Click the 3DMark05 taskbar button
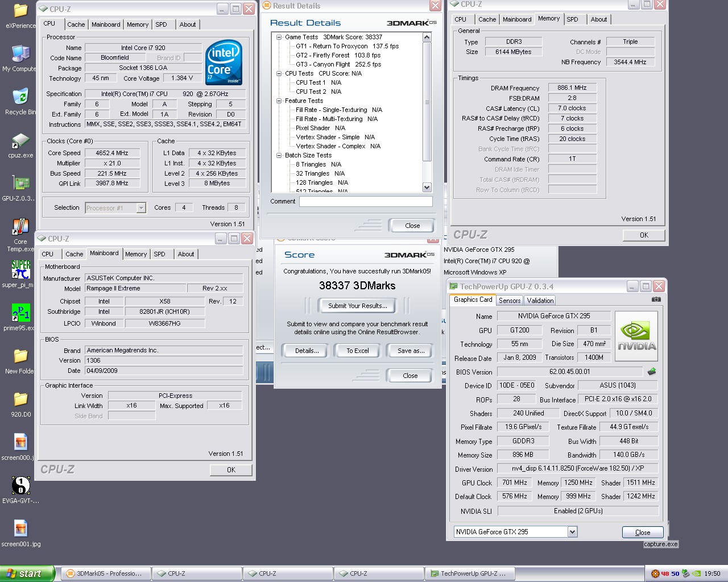This screenshot has height=582, width=728. click(106, 573)
